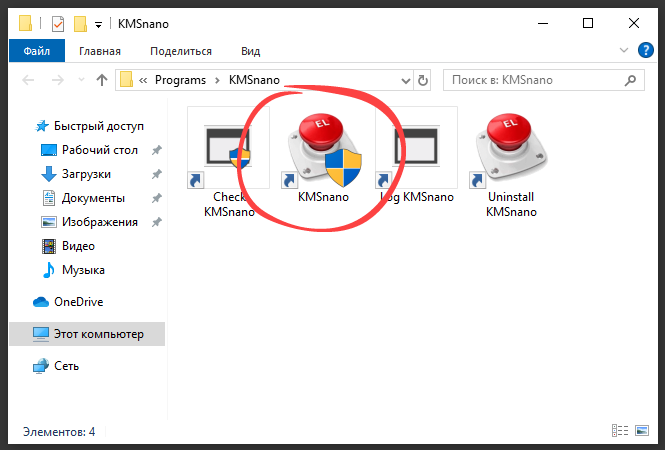Viewport: 665px width, 450px height.
Task: Open the recent locations dropdown arrow
Action: [80, 80]
